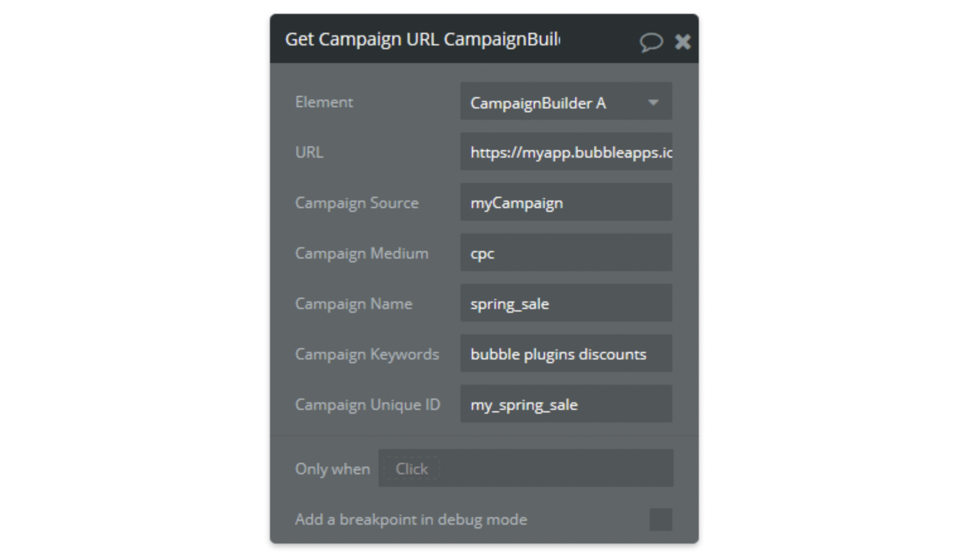Viewport: 965px width, 560px height.
Task: Close the Get Campaign URL panel
Action: pos(682,42)
